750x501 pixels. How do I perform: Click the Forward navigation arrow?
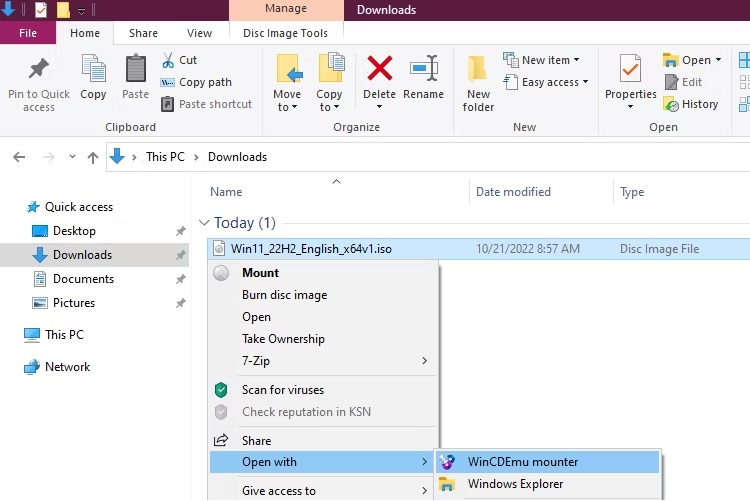pyautogui.click(x=49, y=157)
